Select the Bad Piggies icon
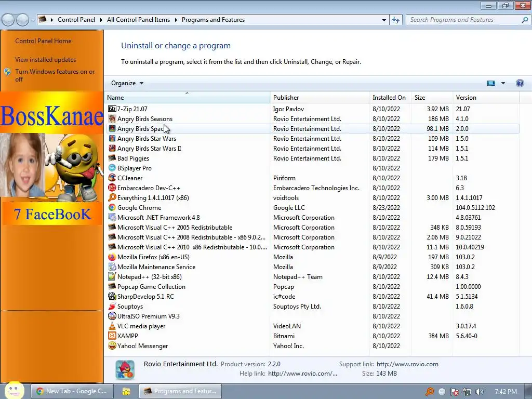The width and height of the screenshot is (532, 399). (112, 158)
